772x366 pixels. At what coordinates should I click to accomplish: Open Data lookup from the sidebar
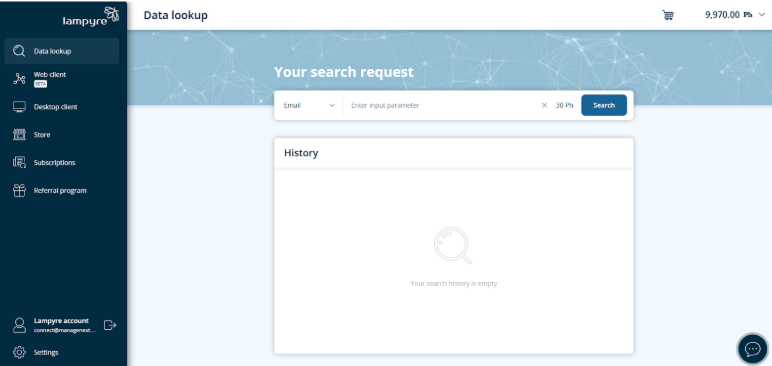pos(62,51)
